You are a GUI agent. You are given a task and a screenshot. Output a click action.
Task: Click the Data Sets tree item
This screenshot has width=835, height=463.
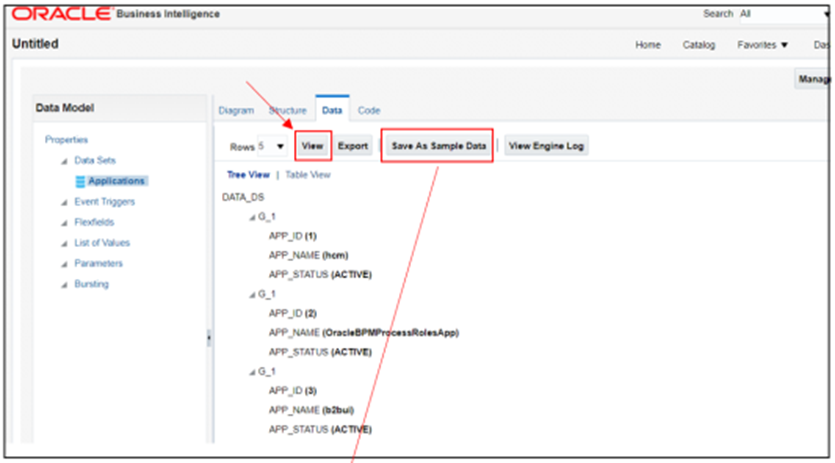(x=95, y=160)
